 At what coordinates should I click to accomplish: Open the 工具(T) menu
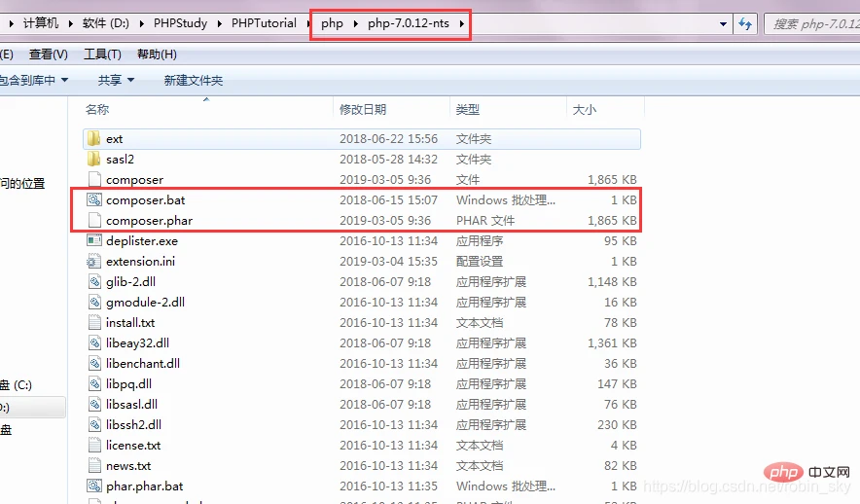(102, 54)
